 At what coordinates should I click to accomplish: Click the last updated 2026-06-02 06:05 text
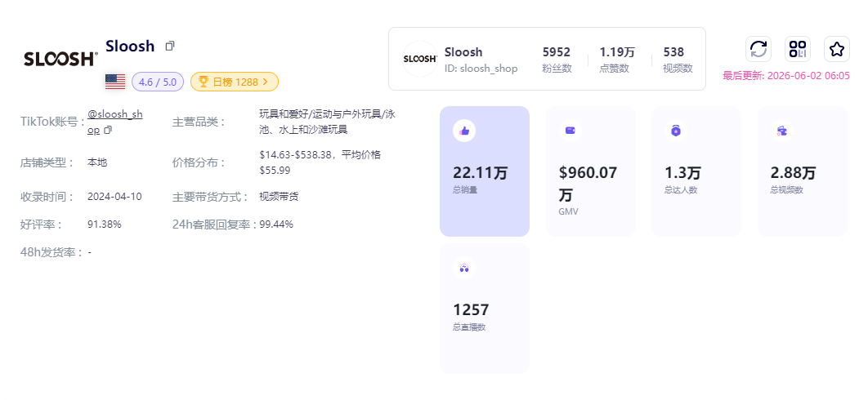[786, 76]
